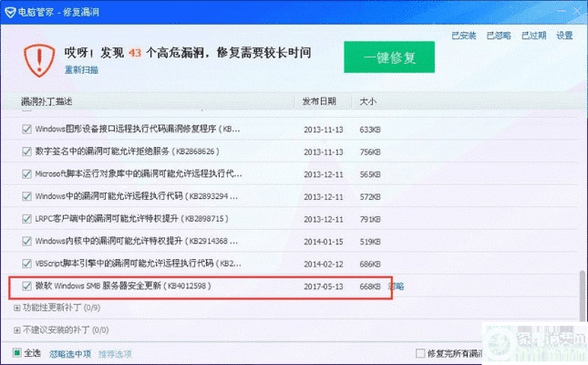Toggle the 全选 select-all checkbox
The height and width of the screenshot is (365, 588).
tap(17, 353)
